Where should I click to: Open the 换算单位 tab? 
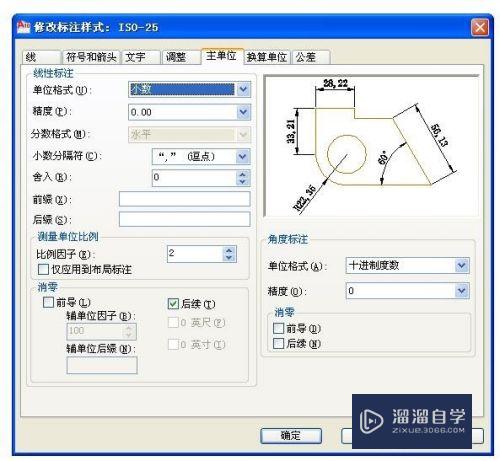[x=267, y=57]
